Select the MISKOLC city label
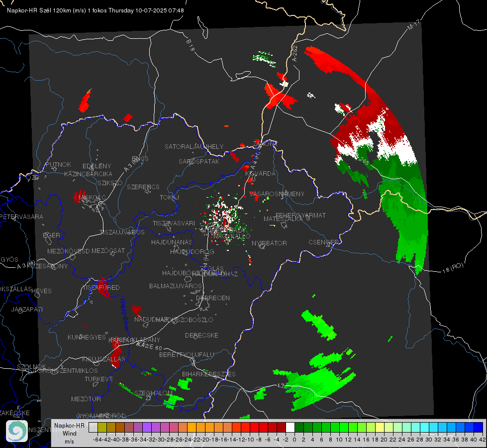The width and height of the screenshot is (487, 448). (92, 198)
